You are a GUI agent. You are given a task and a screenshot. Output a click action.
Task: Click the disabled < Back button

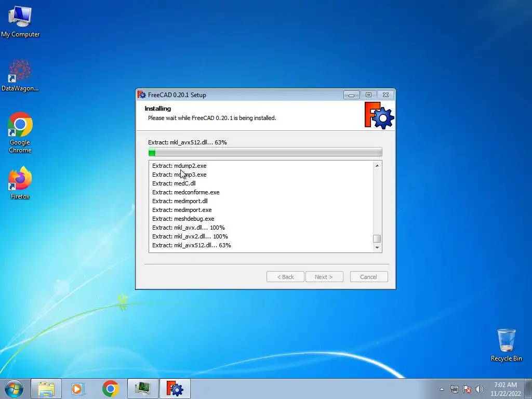[285, 277]
